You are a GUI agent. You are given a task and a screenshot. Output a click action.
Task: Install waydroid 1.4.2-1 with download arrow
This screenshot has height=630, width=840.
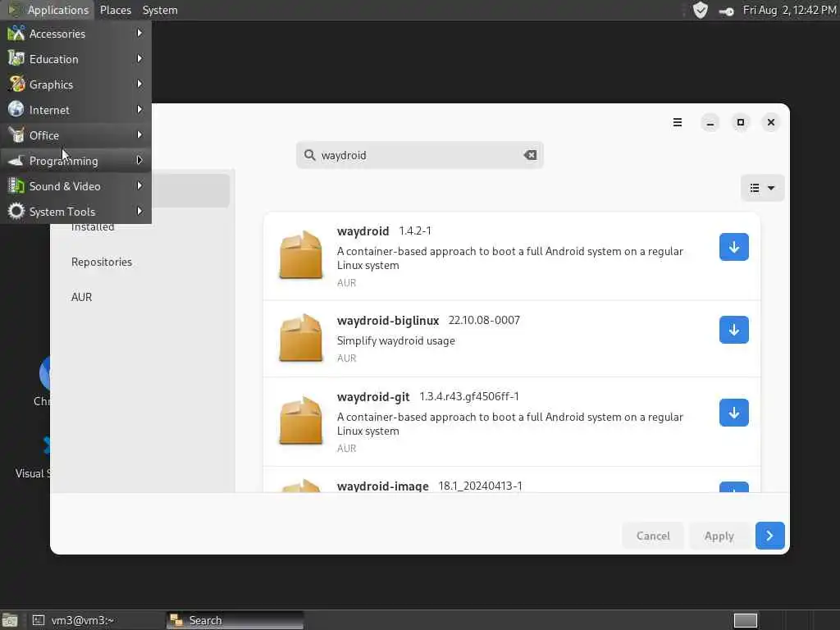734,247
